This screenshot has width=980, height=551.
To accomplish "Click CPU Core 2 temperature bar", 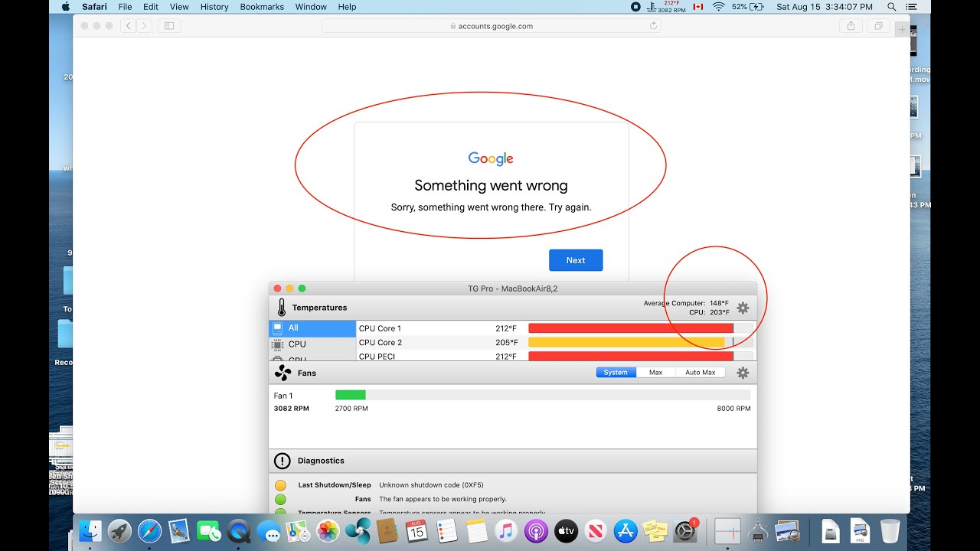I will (x=641, y=342).
